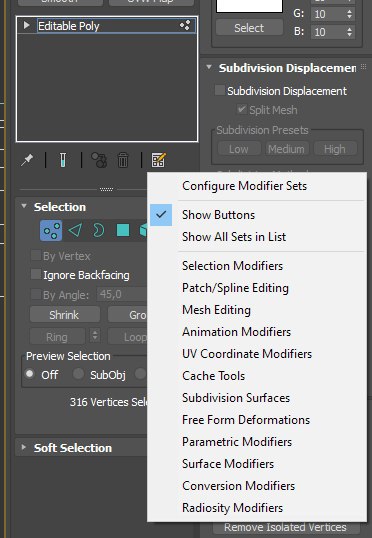372x538 pixels.
Task: Click Medium subdivision preset
Action: pos(286,149)
